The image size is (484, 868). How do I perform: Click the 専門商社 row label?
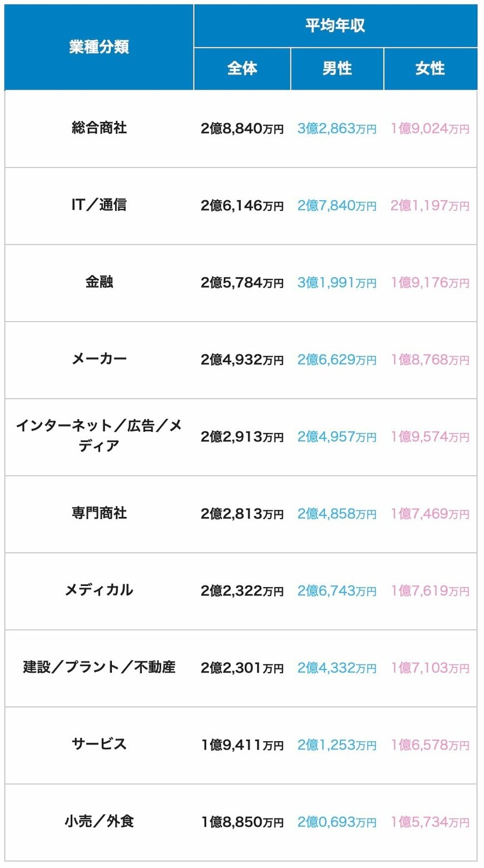tap(99, 513)
